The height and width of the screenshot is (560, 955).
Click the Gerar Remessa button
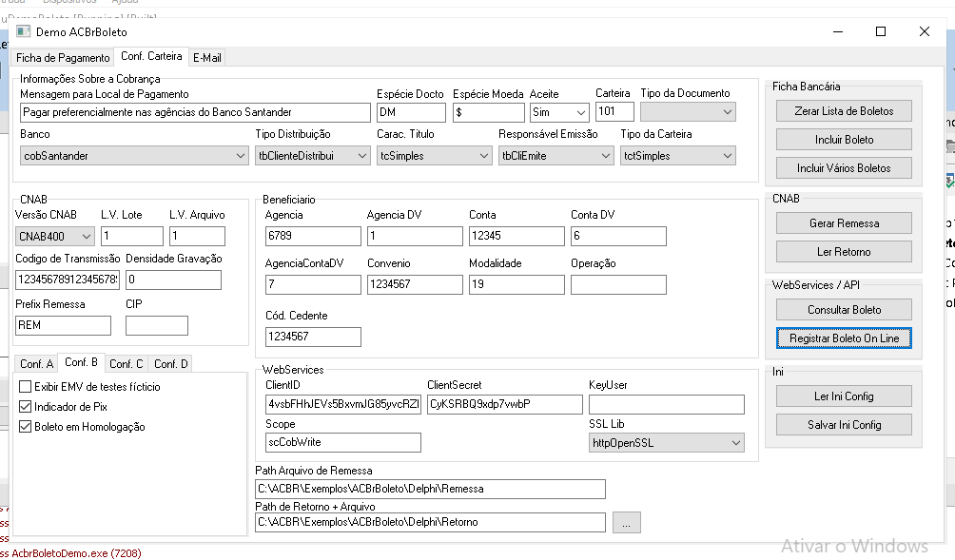pyautogui.click(x=844, y=223)
